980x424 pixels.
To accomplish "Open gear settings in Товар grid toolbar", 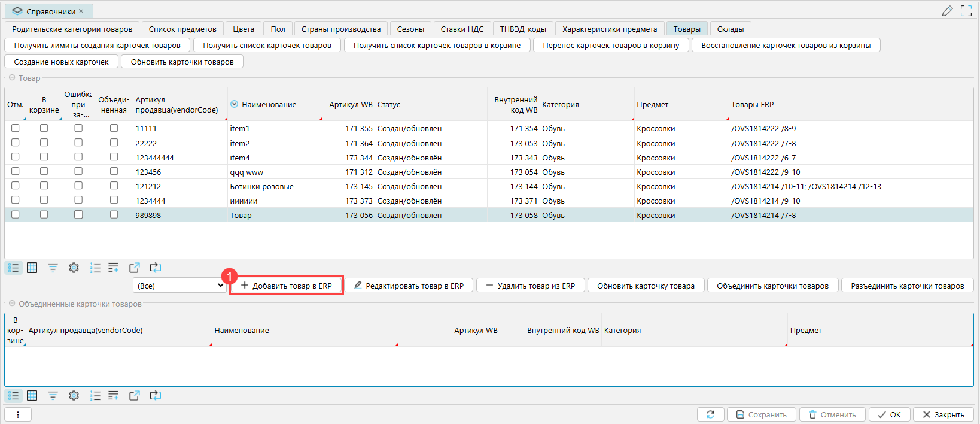I will coord(74,268).
